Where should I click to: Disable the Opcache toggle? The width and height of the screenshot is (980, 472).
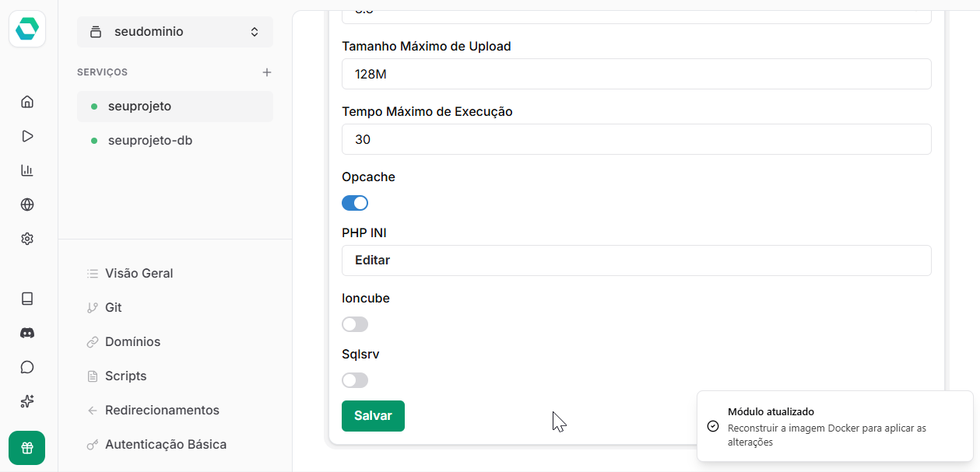(x=355, y=202)
